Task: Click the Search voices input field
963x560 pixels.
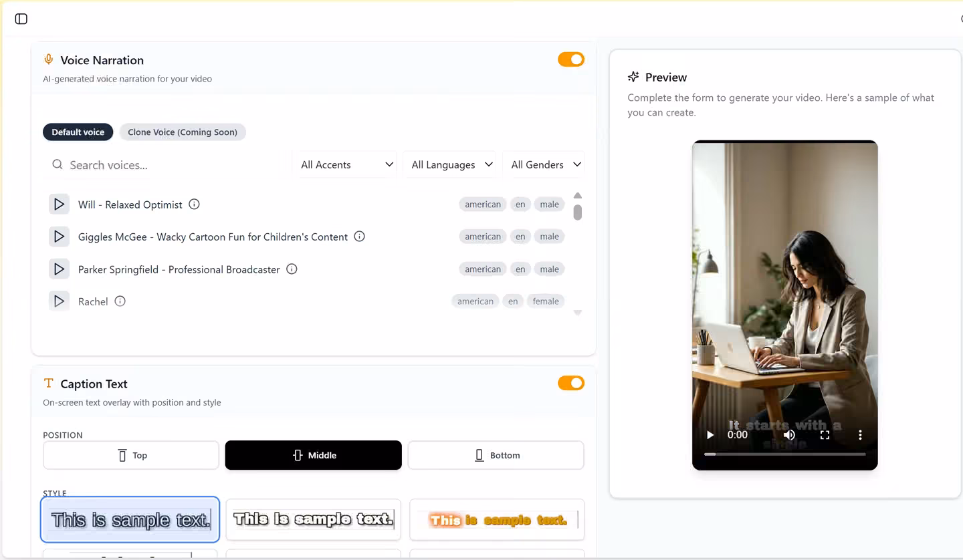Action: 167,164
